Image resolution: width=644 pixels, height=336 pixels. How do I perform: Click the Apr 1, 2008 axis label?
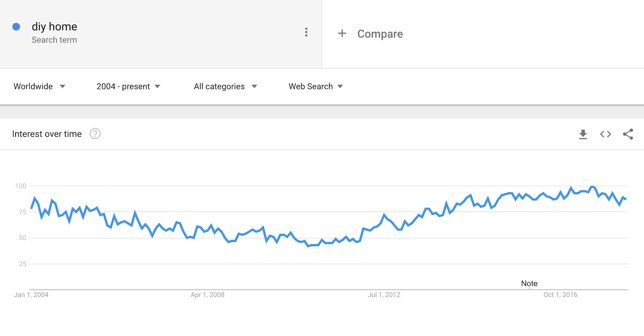208,295
